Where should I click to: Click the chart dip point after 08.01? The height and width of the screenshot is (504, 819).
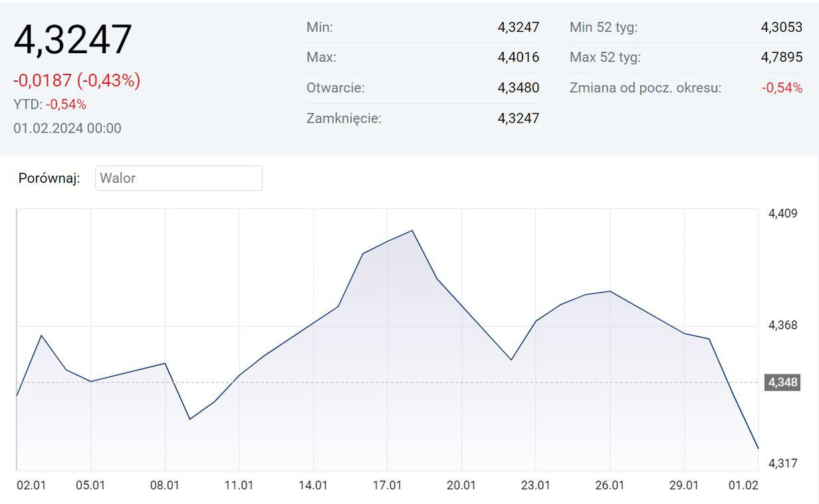coord(190,419)
